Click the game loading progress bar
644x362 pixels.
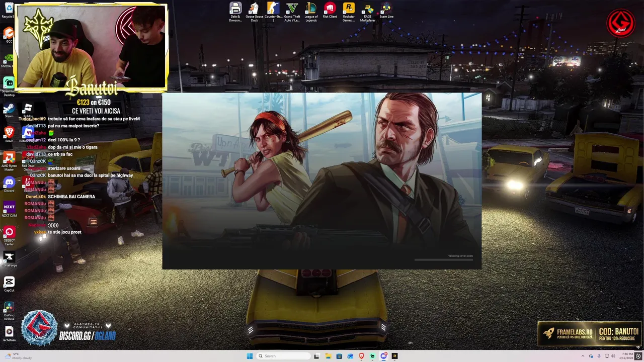coord(444,260)
